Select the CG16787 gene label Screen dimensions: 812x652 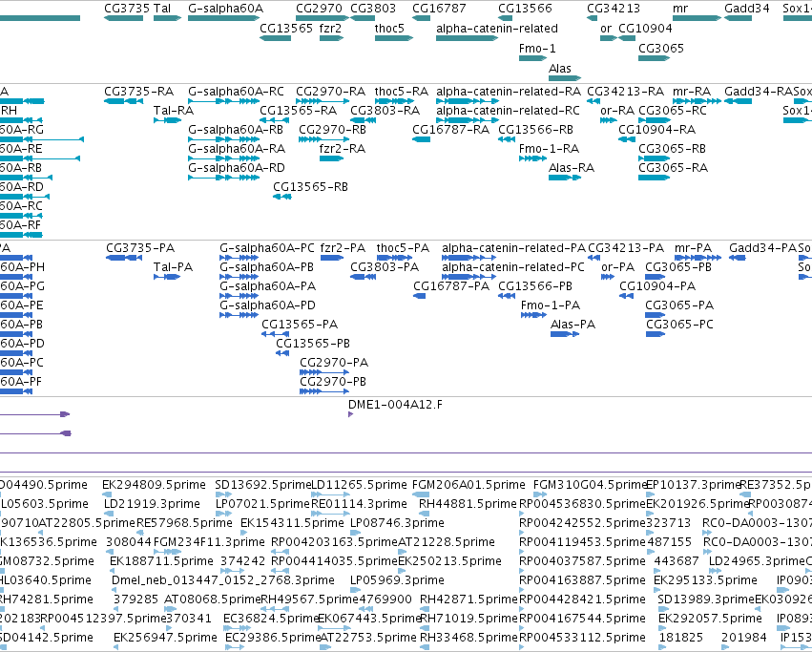click(x=439, y=9)
